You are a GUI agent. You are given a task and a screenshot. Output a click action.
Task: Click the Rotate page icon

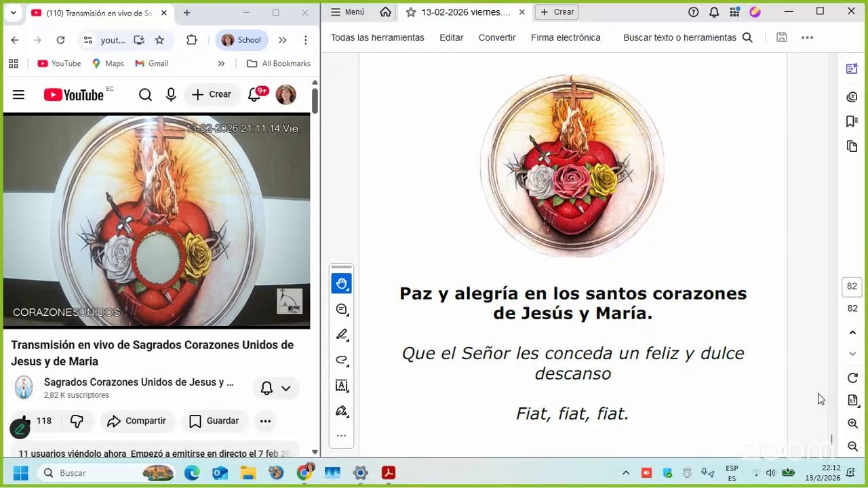coord(853,378)
